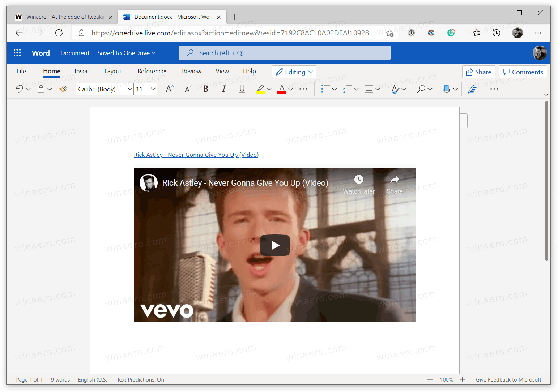Switch to the Layout tab
Image resolution: width=558 pixels, height=392 pixels.
point(114,71)
